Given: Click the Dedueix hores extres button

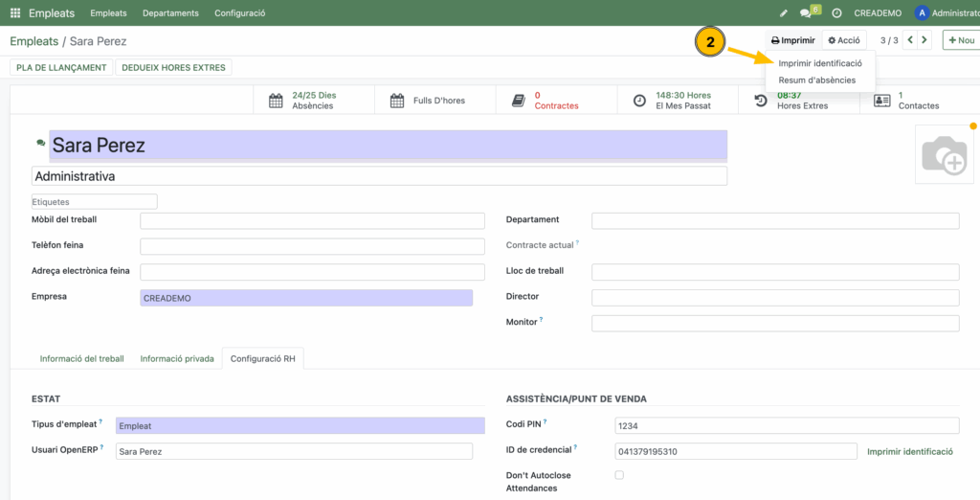Looking at the screenshot, I should click(173, 67).
